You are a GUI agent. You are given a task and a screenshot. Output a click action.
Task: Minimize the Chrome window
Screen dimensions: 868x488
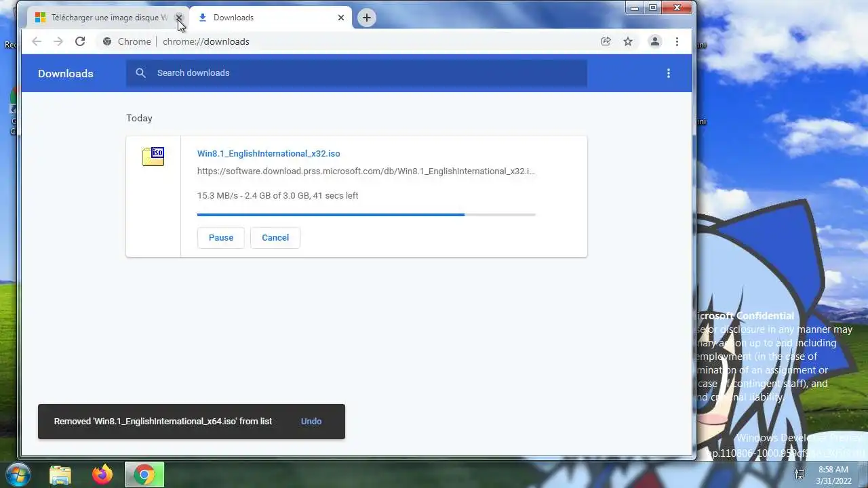pyautogui.click(x=635, y=8)
